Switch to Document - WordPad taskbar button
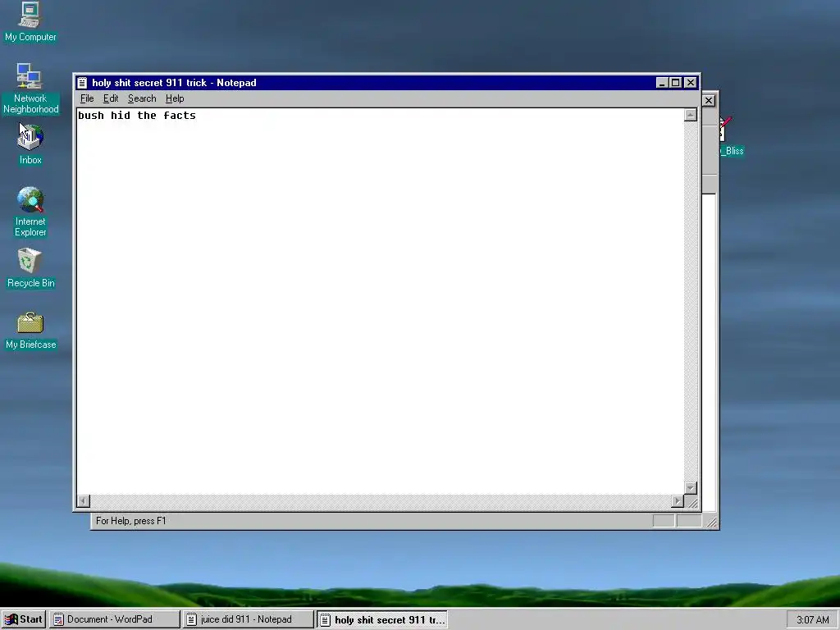Screen dimensions: 840x630 pyautogui.click(x=115, y=619)
